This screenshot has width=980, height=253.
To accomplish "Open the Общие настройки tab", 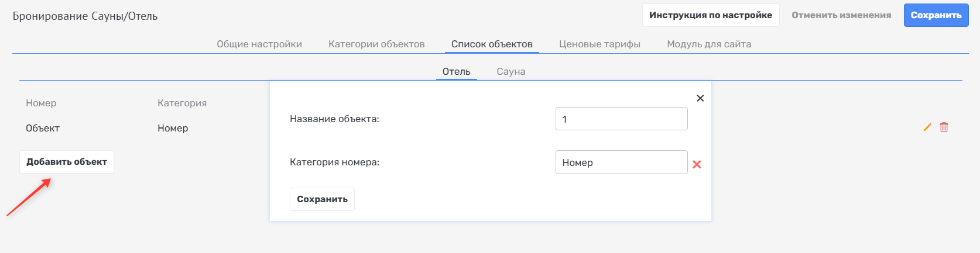I will pos(259,44).
